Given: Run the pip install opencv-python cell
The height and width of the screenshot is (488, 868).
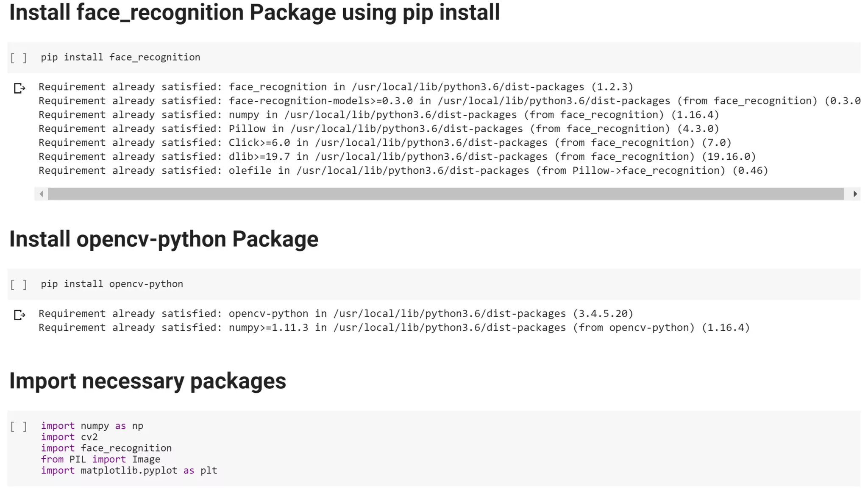Looking at the screenshot, I should pyautogui.click(x=19, y=284).
